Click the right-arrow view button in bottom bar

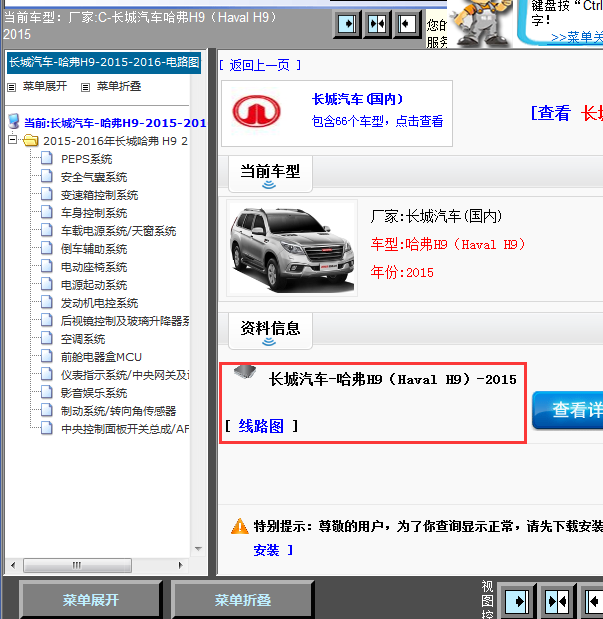tap(517, 601)
